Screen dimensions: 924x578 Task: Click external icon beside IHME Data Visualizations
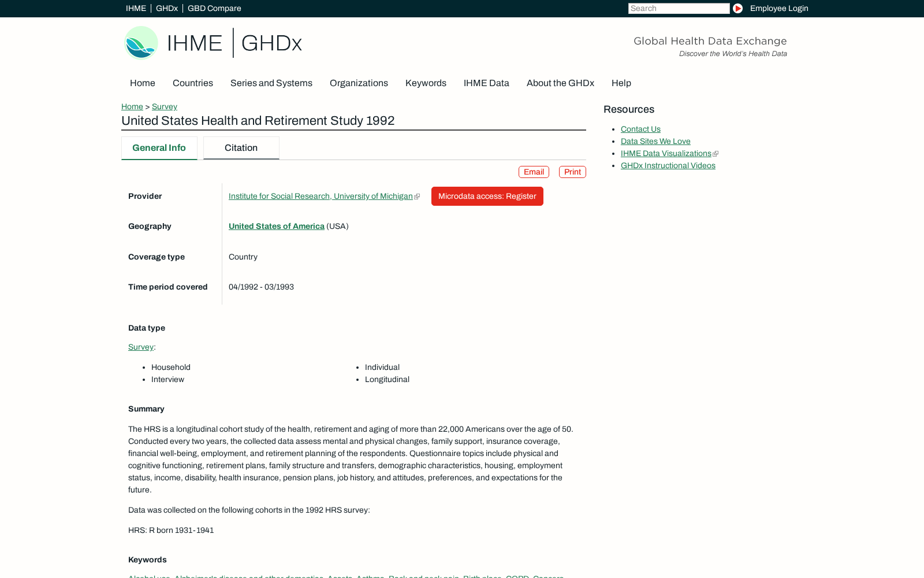pos(716,154)
